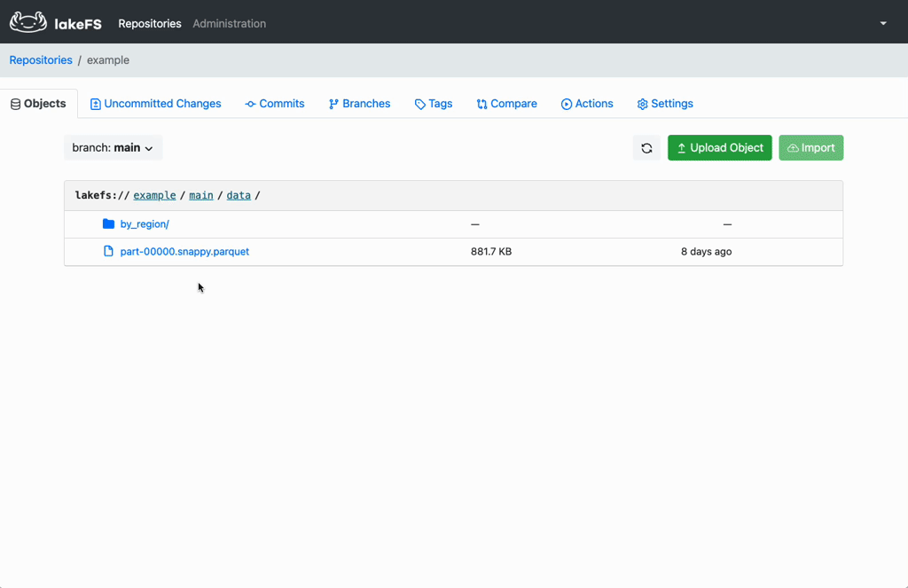This screenshot has width=908, height=588.
Task: Click the Upload Object button
Action: (x=719, y=147)
